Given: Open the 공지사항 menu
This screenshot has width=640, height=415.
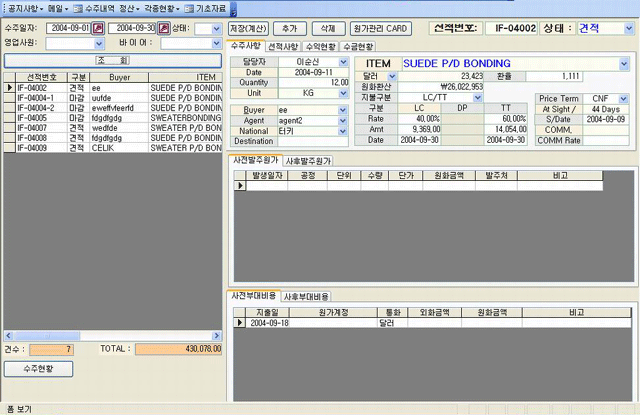Looking at the screenshot, I should tap(25, 9).
